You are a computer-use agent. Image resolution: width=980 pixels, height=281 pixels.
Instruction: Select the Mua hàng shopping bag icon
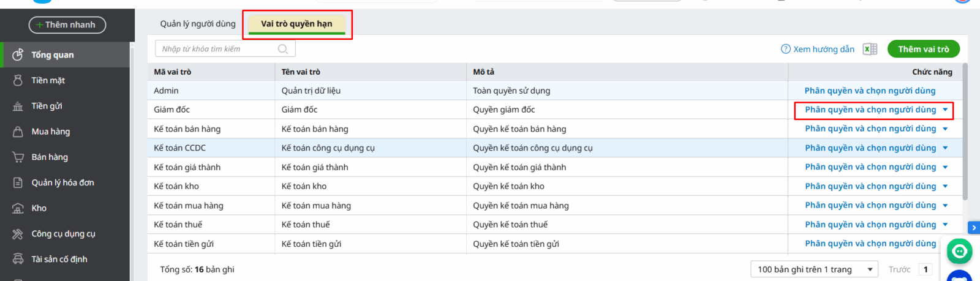[18, 132]
